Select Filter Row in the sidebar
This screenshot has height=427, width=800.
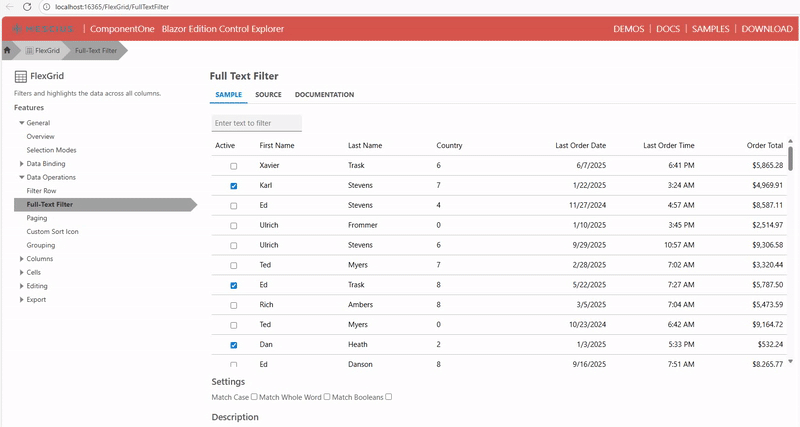click(x=41, y=191)
